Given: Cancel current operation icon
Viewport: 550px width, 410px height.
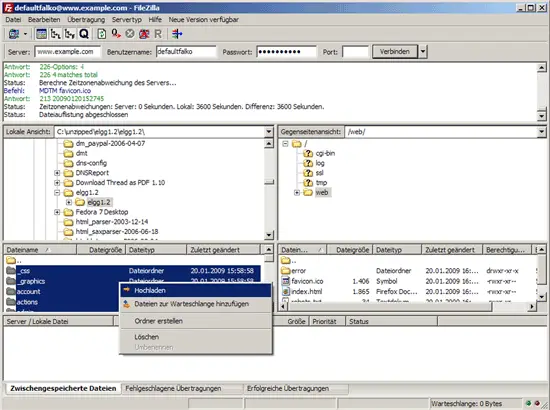Looking at the screenshot, I should click(130, 34).
